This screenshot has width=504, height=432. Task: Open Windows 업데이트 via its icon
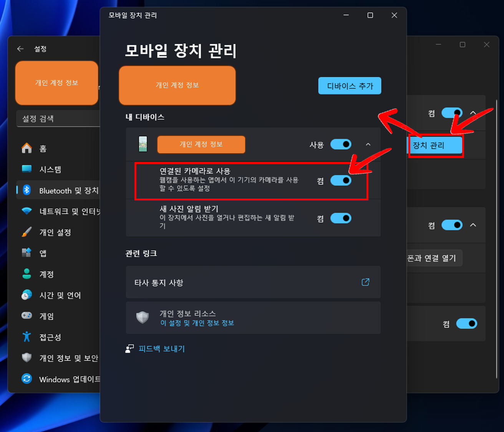pyautogui.click(x=27, y=379)
